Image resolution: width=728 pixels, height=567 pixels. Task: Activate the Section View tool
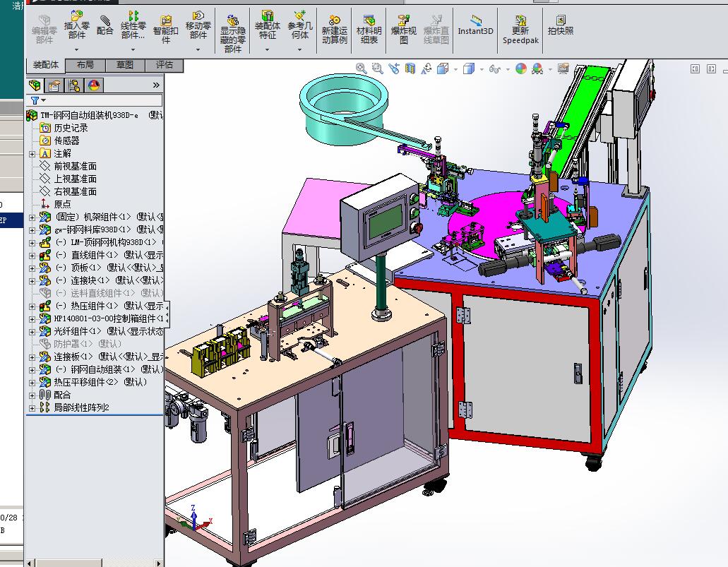[409, 68]
